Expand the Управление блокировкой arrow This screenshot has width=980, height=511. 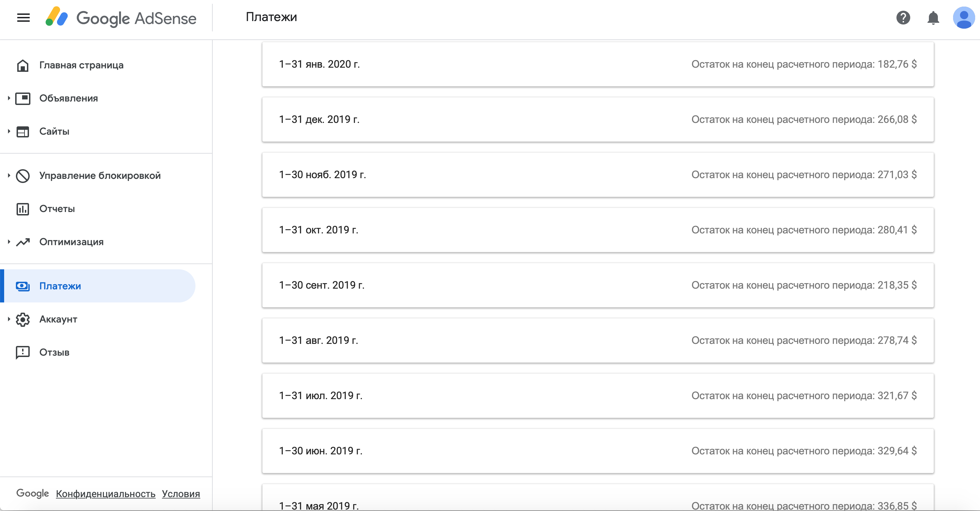(9, 175)
